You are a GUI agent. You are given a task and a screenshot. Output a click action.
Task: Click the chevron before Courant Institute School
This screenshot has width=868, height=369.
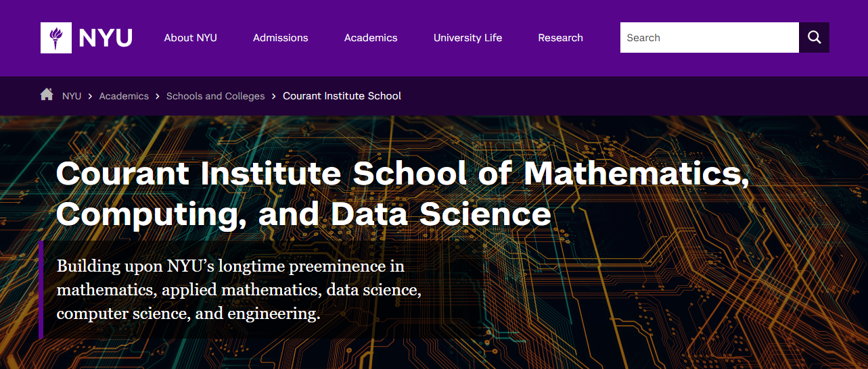click(274, 96)
